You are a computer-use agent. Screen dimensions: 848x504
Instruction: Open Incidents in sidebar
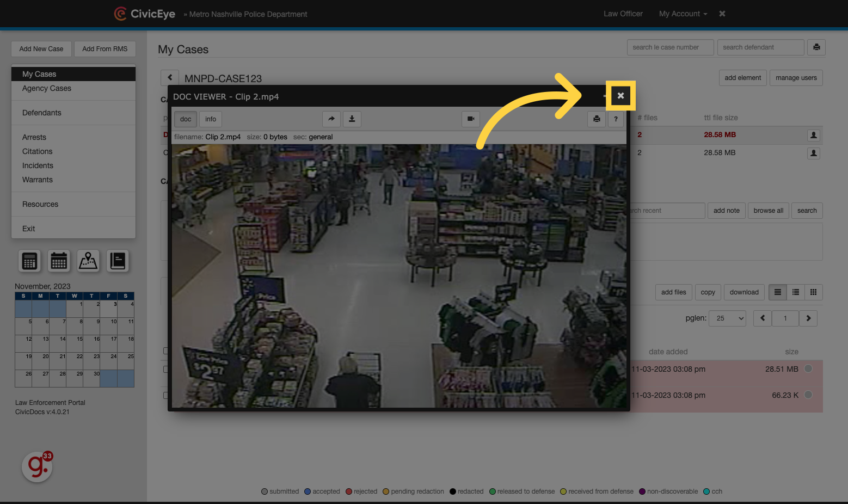tap(73, 165)
